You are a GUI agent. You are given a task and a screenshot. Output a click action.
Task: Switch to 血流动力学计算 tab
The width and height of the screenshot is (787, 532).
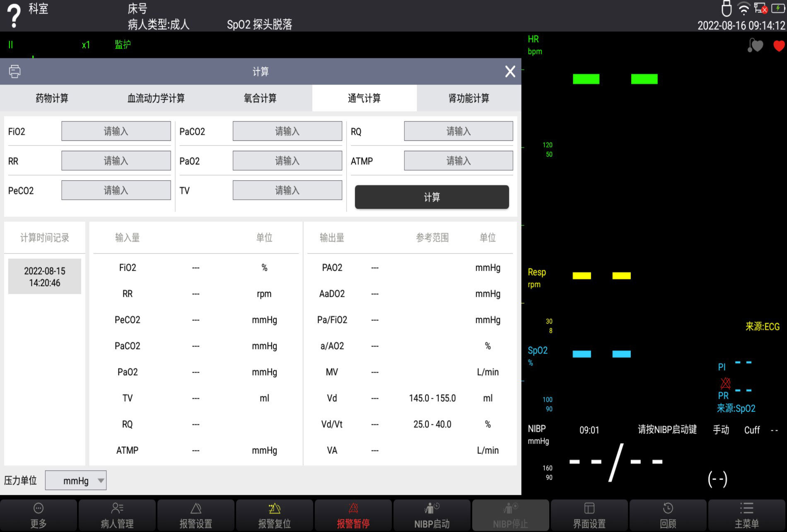tap(156, 98)
